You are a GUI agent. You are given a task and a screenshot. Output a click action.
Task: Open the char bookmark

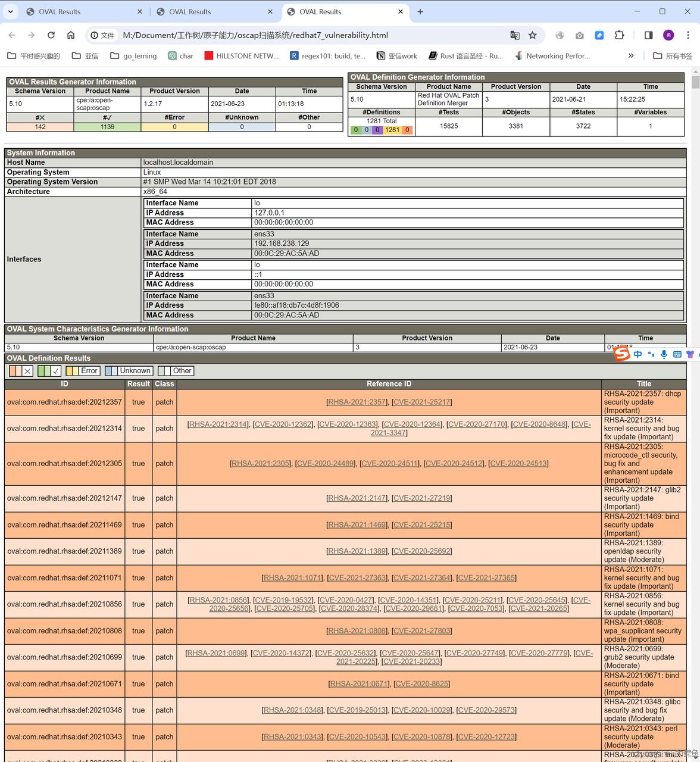point(180,56)
